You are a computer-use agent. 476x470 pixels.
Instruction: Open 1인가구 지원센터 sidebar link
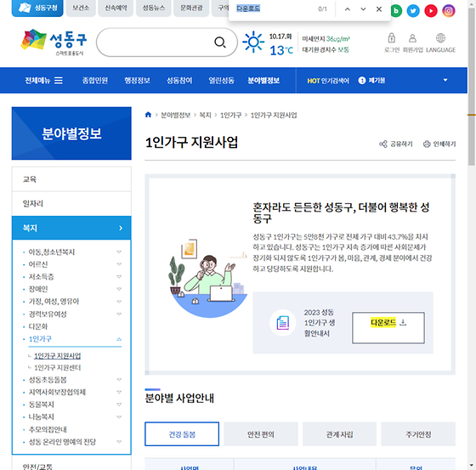tap(57, 368)
